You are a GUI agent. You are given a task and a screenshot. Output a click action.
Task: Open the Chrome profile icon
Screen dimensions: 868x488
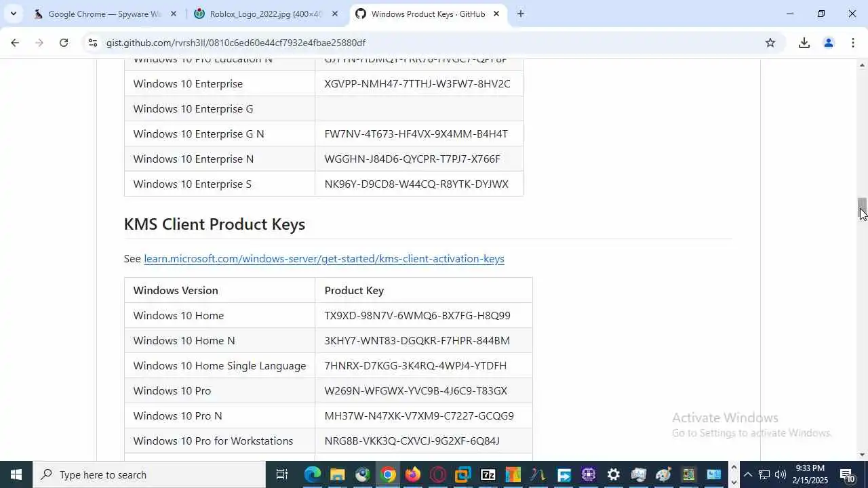point(828,43)
